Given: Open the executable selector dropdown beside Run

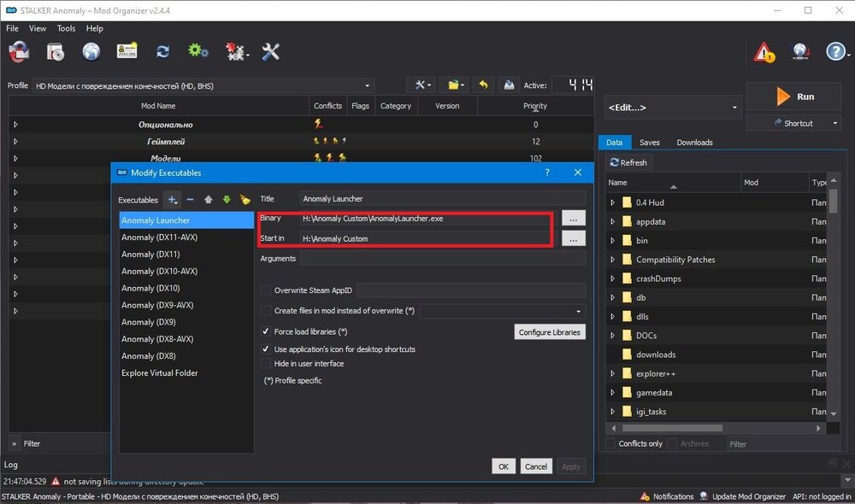Looking at the screenshot, I should point(672,108).
